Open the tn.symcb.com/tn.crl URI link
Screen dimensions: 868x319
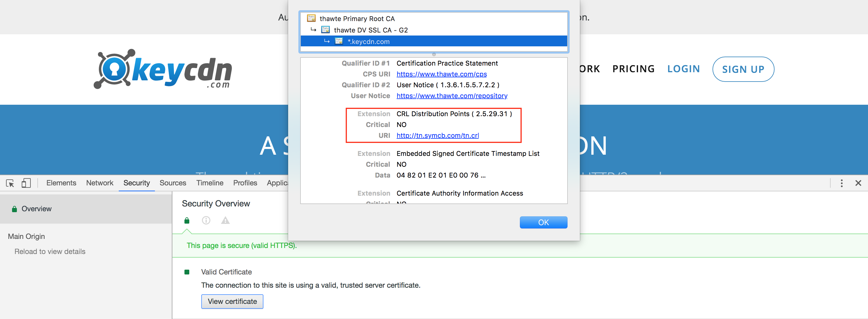pyautogui.click(x=437, y=136)
